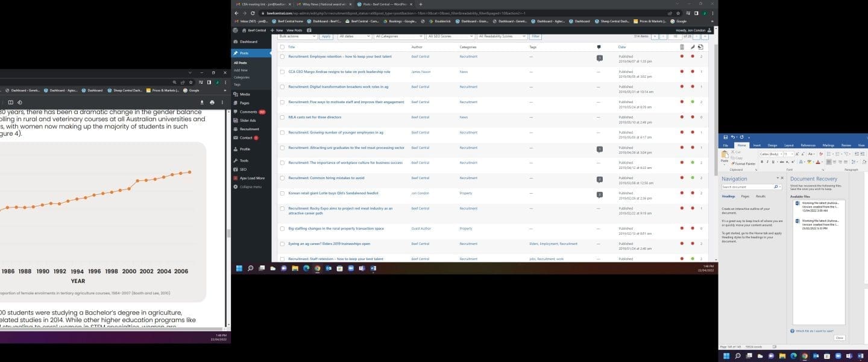The height and width of the screenshot is (362, 868).
Task: Click Close button in Document Recovery pane
Action: 839,338
